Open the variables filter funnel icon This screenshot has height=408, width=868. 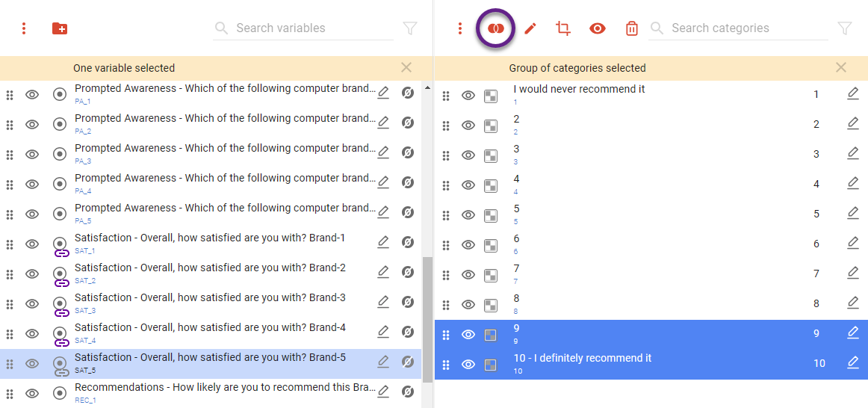point(409,28)
